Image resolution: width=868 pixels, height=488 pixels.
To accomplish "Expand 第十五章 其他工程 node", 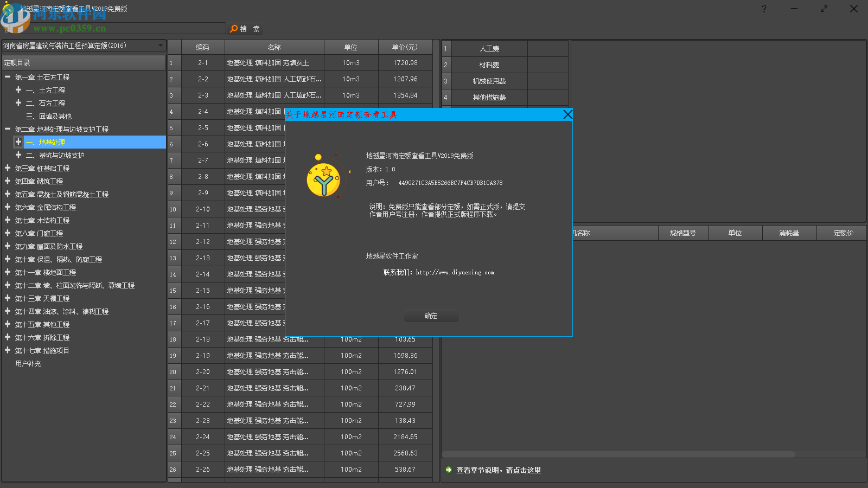I will 8,324.
